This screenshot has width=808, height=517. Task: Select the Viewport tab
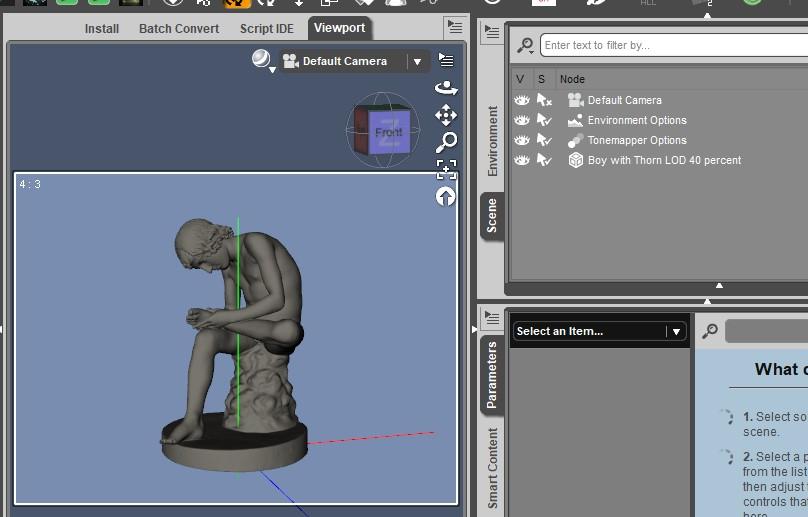click(340, 28)
